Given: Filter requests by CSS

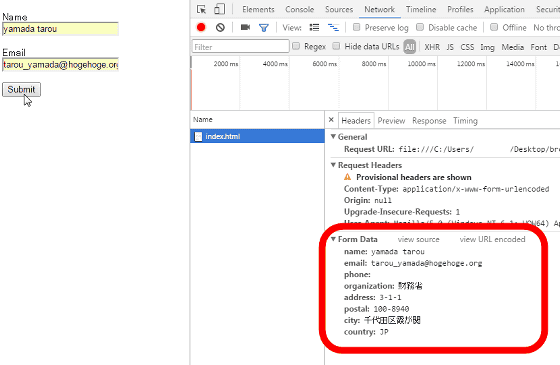Looking at the screenshot, I should click(x=467, y=47).
